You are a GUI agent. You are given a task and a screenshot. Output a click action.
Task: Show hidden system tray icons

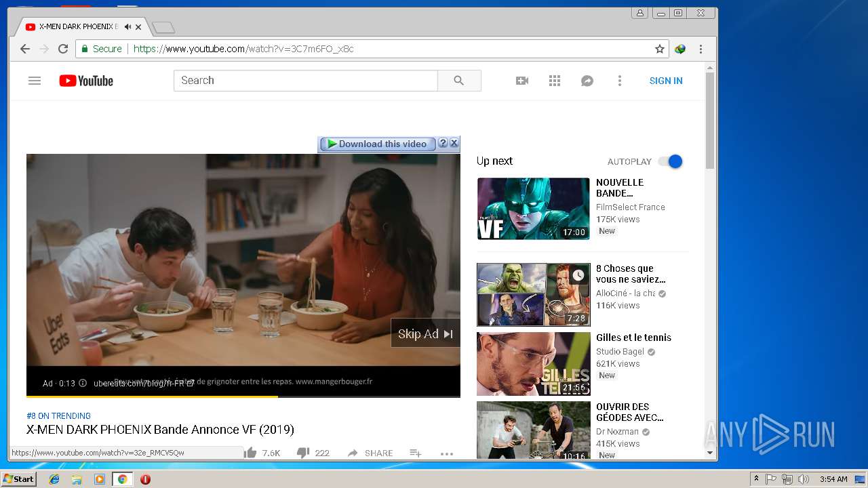pos(756,479)
